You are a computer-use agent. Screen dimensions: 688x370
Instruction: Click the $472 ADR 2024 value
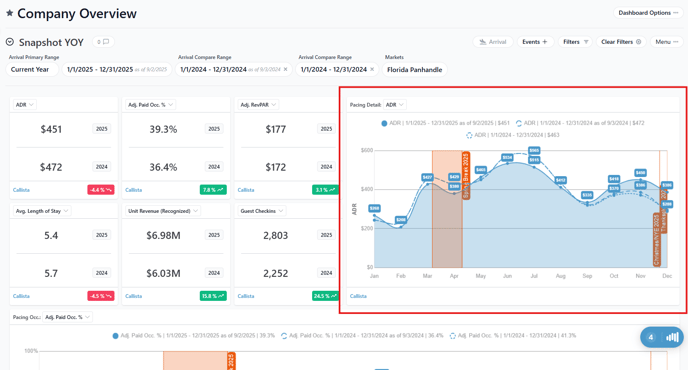pyautogui.click(x=51, y=167)
